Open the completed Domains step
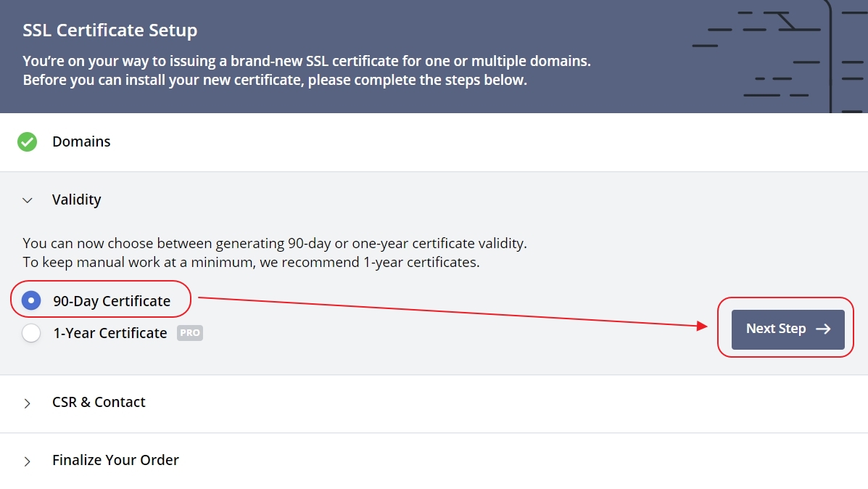Image resolution: width=868 pixels, height=489 pixels. tap(434, 142)
